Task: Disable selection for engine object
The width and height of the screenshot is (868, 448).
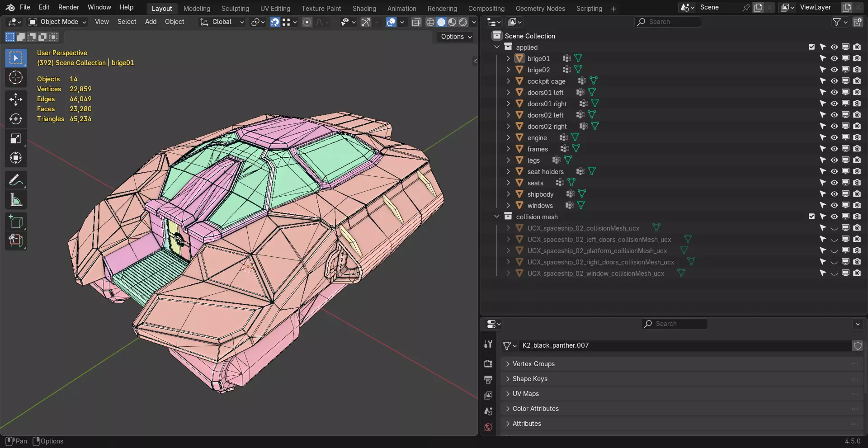Action: (823, 137)
